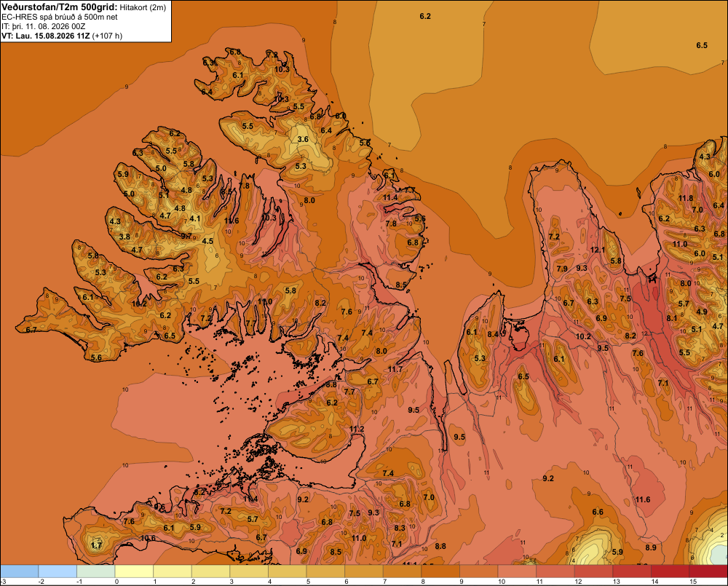Image resolution: width=728 pixels, height=586 pixels.
Task: Click the 6.5 sea temperature label, top right
Action: click(702, 45)
